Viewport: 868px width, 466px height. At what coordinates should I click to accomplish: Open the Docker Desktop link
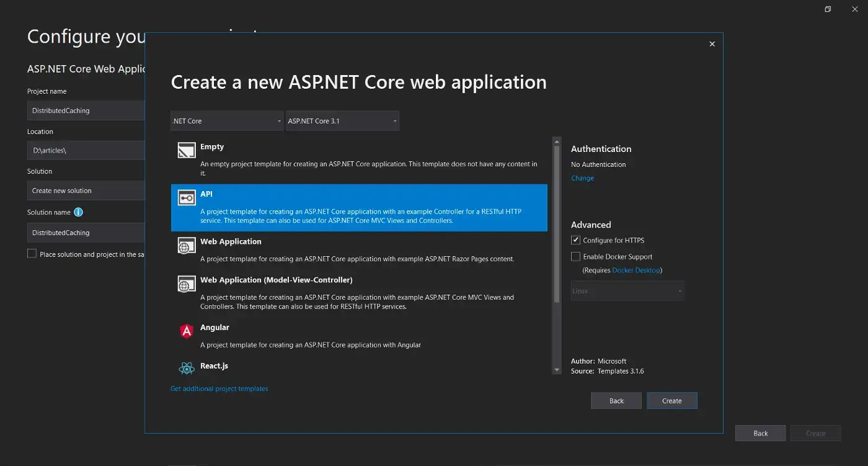point(636,271)
